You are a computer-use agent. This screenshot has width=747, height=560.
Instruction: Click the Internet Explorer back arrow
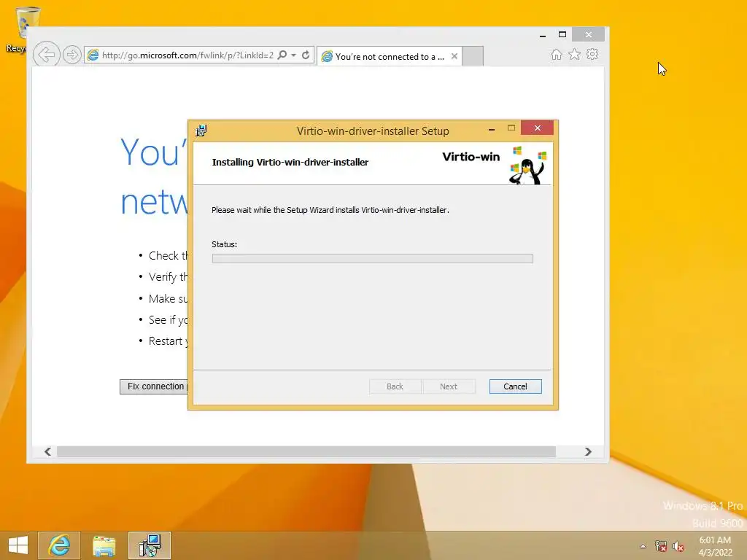point(46,54)
